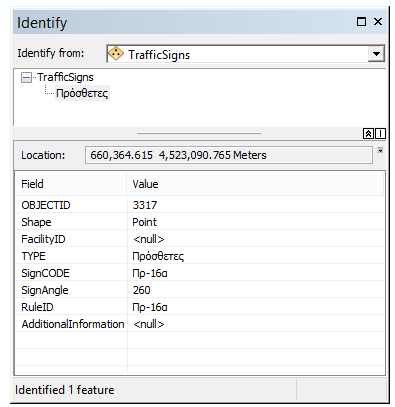This screenshot has width=395, height=407.
Task: Collapse the TrafficSigns tree node
Action: click(x=26, y=78)
